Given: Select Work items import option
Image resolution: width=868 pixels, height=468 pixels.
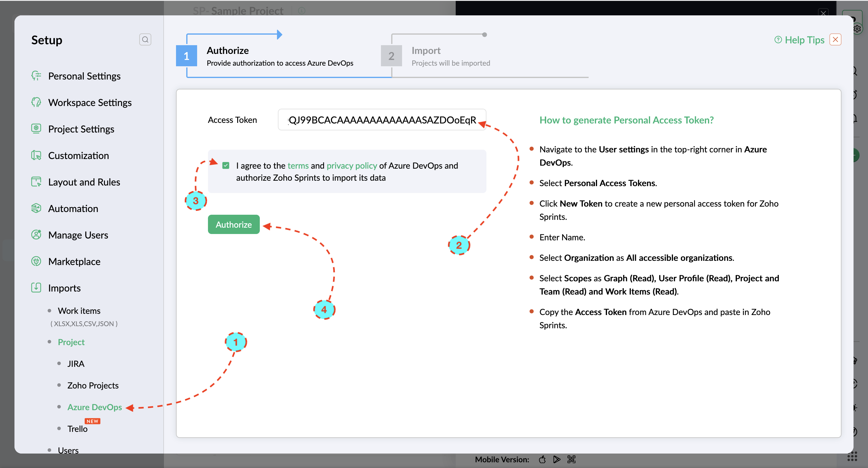Looking at the screenshot, I should pyautogui.click(x=79, y=310).
